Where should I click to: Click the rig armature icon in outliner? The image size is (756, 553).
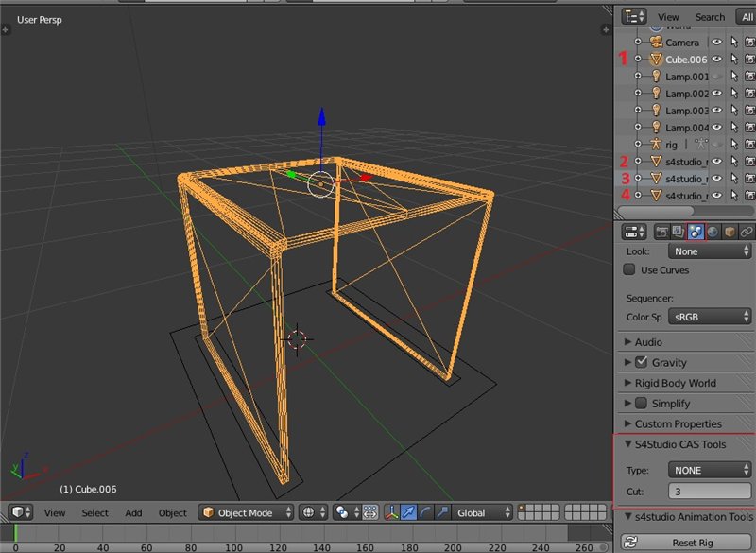point(654,145)
